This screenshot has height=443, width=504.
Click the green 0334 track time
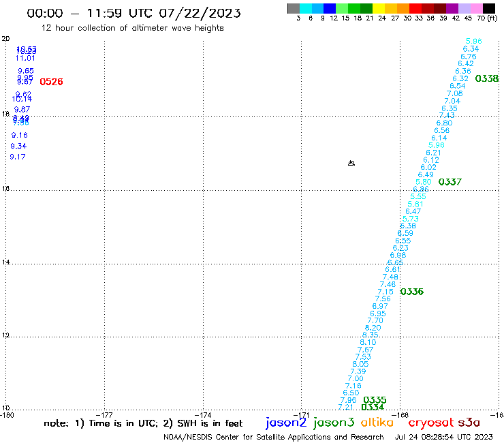(373, 408)
